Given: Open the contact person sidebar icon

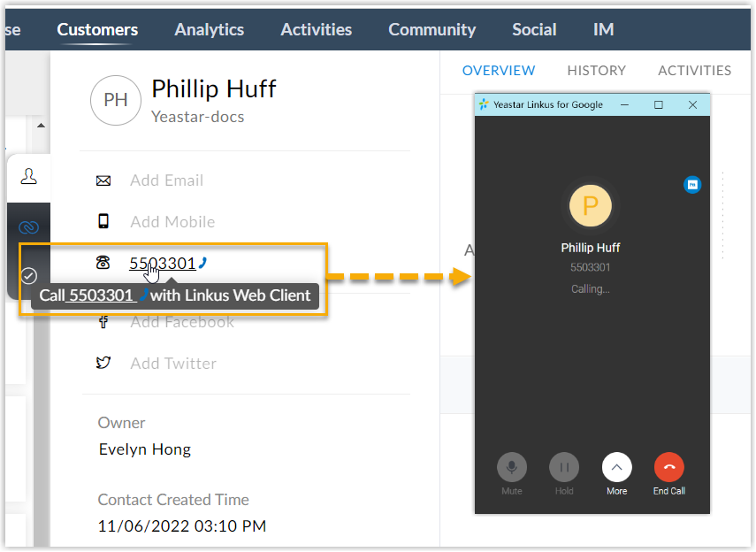Looking at the screenshot, I should [28, 177].
